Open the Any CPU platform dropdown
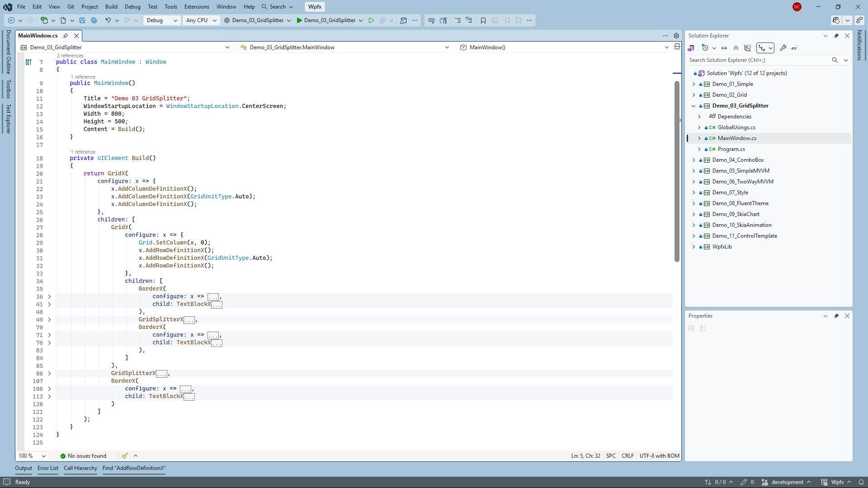The width and height of the screenshot is (868, 488). coord(201,20)
